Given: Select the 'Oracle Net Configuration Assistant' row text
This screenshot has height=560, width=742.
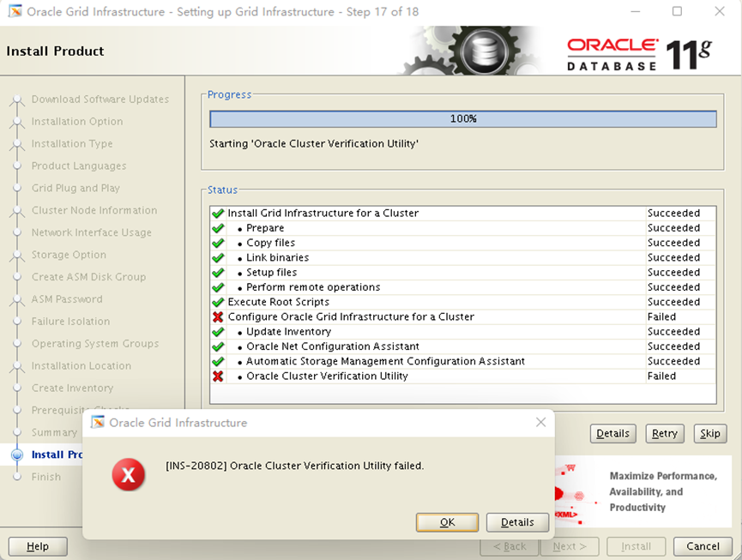Looking at the screenshot, I should point(333,346).
